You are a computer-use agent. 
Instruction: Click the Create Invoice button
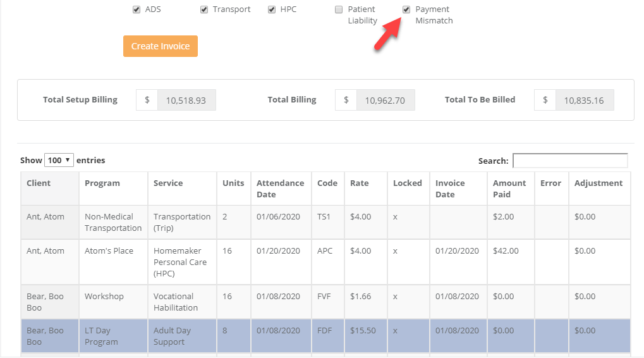click(161, 46)
